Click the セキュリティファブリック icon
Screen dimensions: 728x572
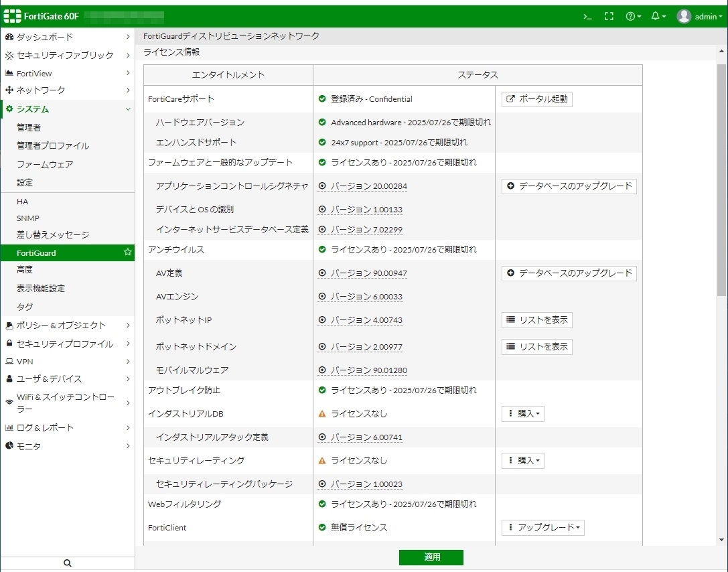[x=9, y=55]
